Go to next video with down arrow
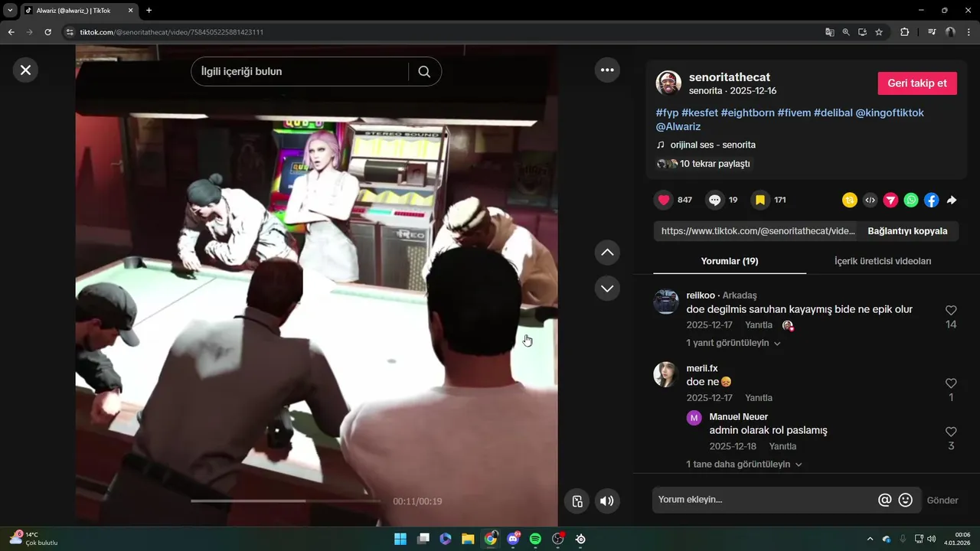Screen dimensions: 980x551 [x=607, y=289]
